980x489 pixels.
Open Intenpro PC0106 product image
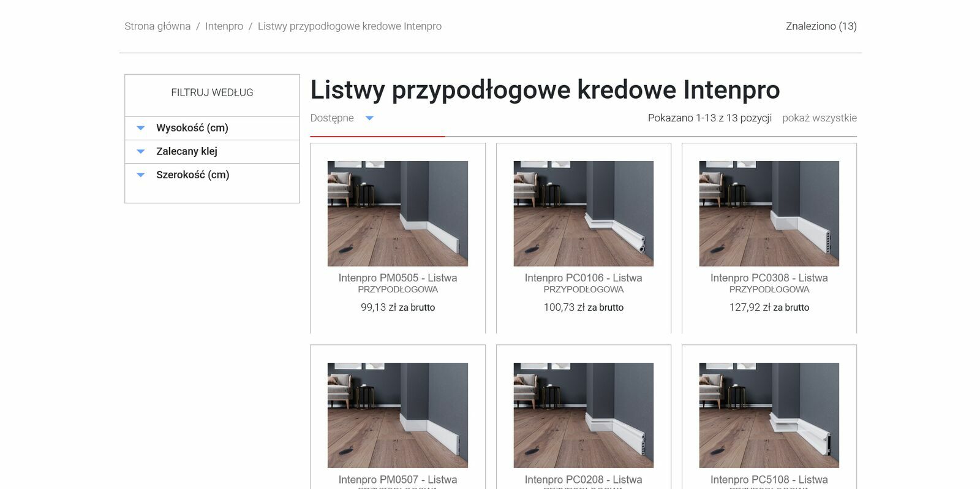coord(584,214)
